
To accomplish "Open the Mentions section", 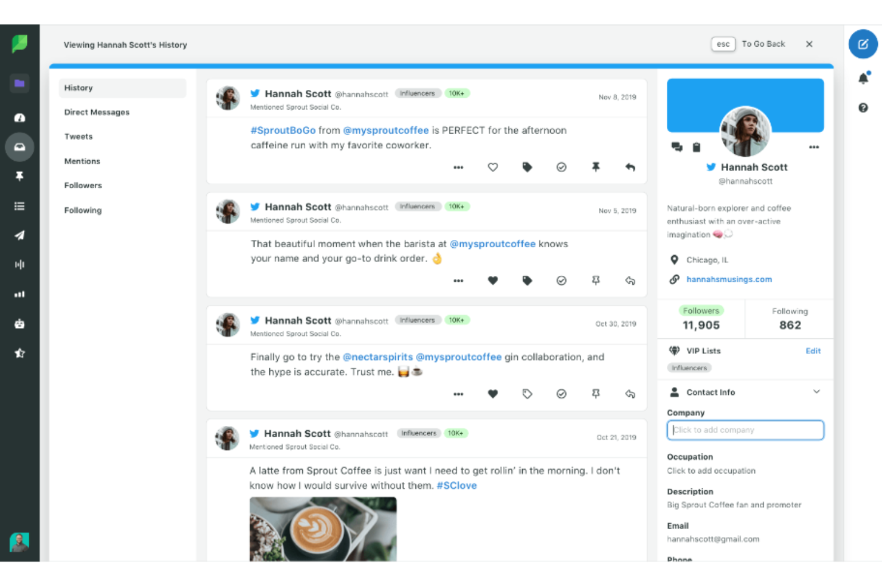I will pos(82,161).
